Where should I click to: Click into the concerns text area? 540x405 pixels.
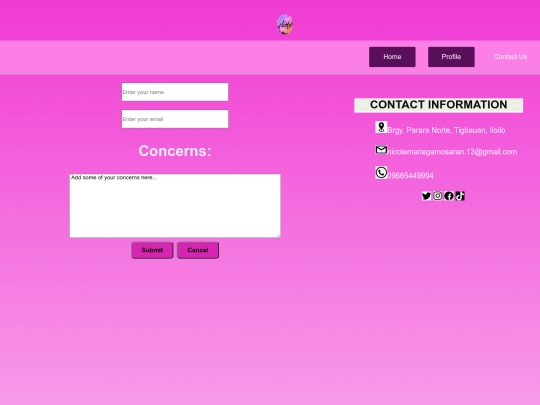click(x=175, y=206)
